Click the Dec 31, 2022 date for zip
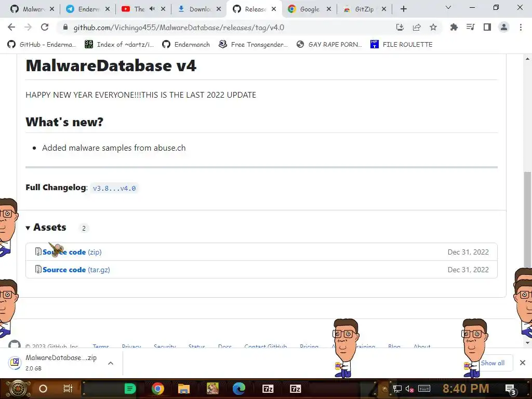532x399 pixels. pos(468,252)
